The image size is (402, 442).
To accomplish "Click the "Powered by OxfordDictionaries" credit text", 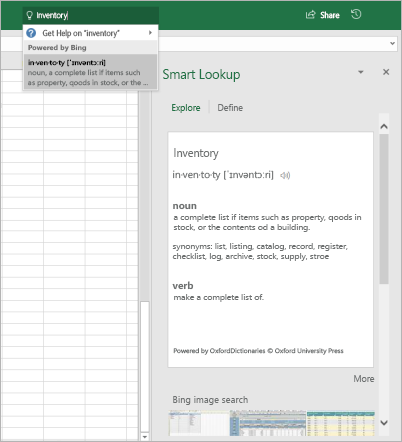I will click(x=258, y=351).
